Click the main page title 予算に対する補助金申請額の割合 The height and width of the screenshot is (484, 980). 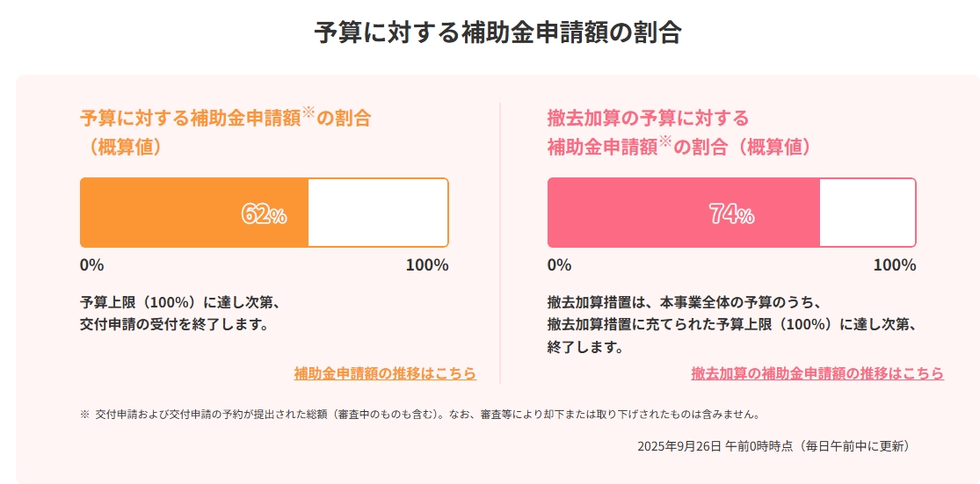tap(498, 33)
